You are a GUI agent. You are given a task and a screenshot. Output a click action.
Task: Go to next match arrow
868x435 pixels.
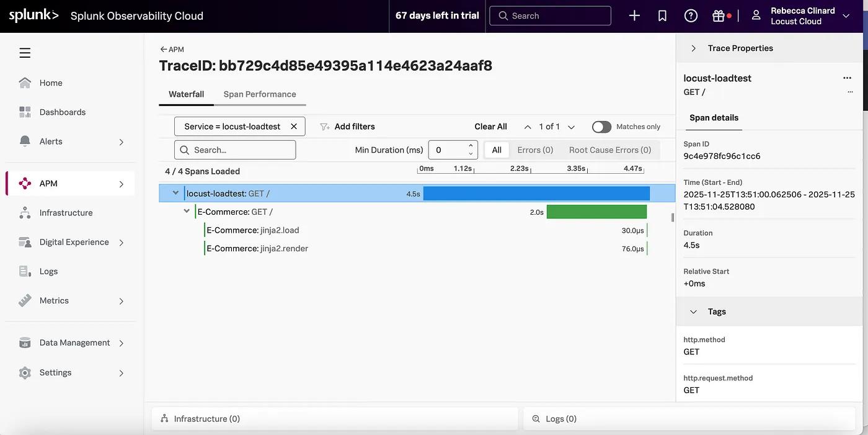point(571,127)
